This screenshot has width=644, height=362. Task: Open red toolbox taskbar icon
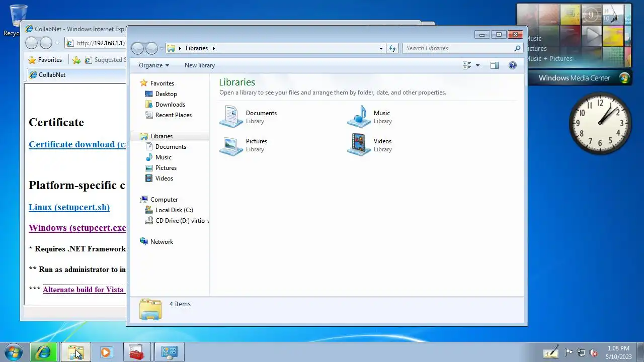(x=137, y=352)
